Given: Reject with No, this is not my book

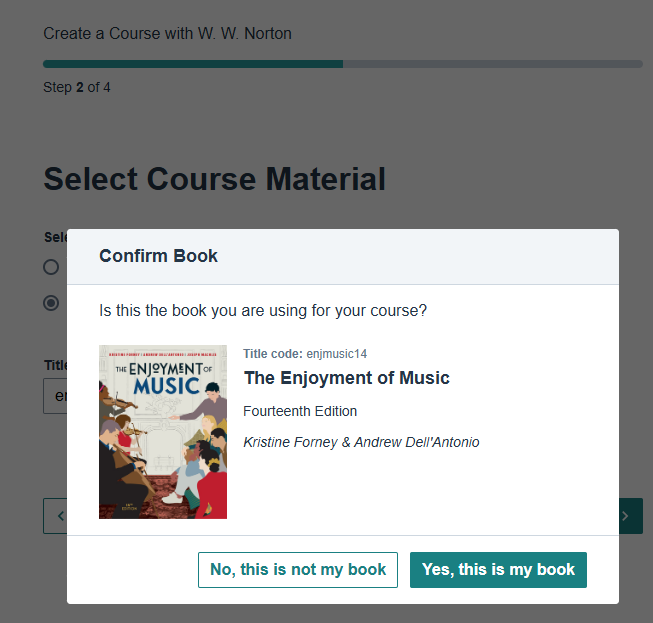Looking at the screenshot, I should (298, 570).
